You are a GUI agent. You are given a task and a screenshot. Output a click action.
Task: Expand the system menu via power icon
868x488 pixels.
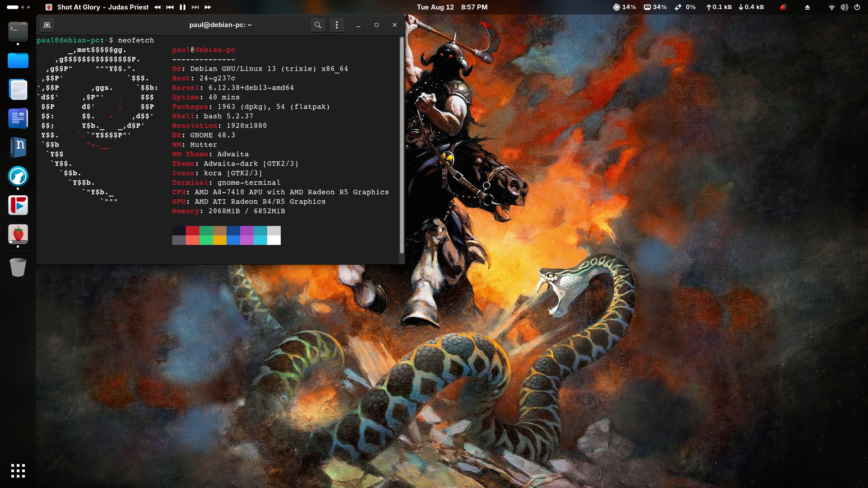(x=857, y=7)
